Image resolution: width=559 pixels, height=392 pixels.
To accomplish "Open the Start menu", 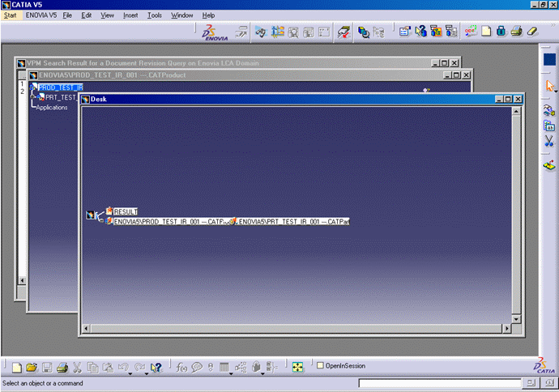I will point(10,15).
